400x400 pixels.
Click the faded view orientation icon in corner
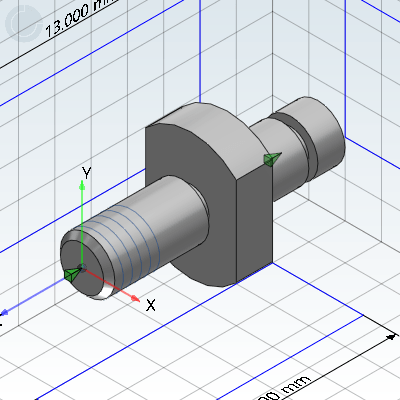click(24, 23)
